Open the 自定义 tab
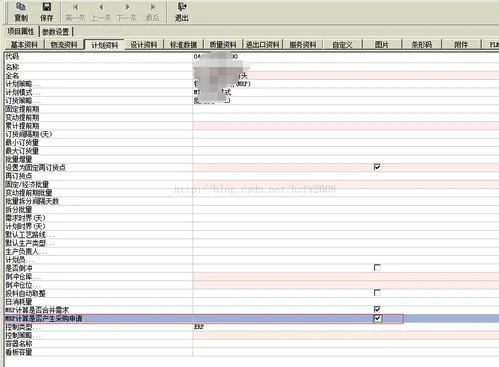499x367 pixels. (342, 45)
